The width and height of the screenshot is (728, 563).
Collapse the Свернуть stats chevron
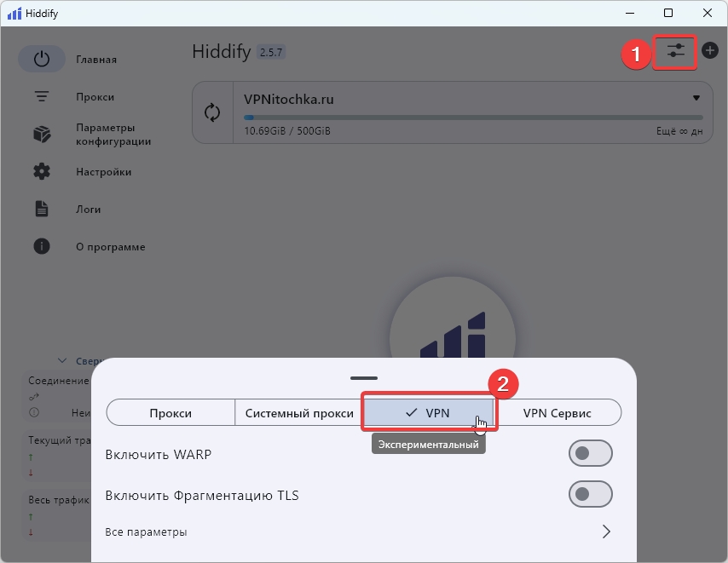coord(62,360)
